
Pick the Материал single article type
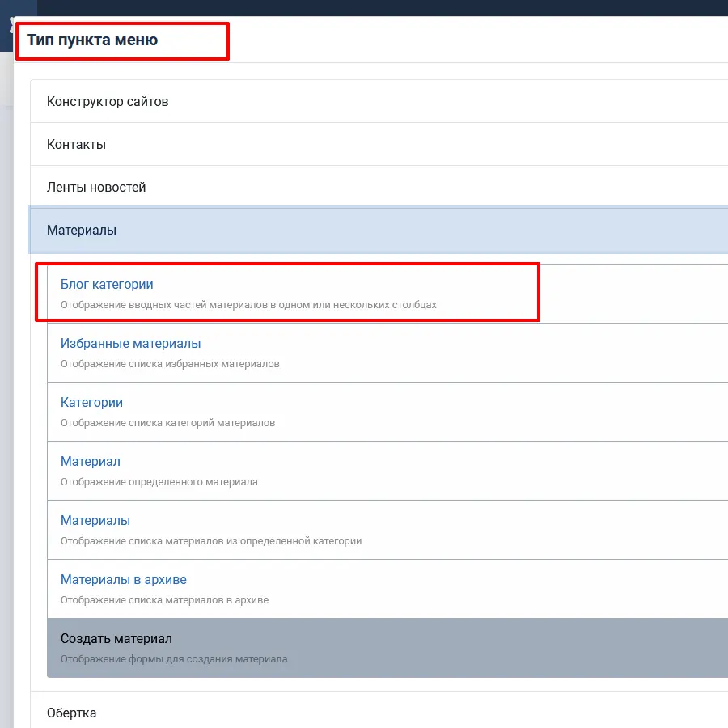point(90,462)
